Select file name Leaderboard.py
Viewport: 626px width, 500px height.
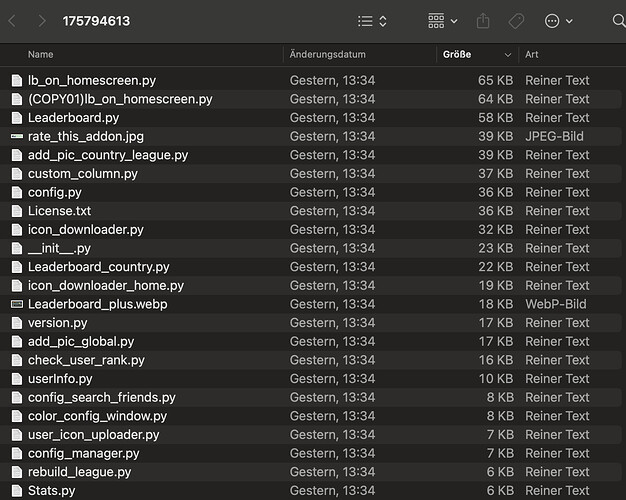(73, 118)
